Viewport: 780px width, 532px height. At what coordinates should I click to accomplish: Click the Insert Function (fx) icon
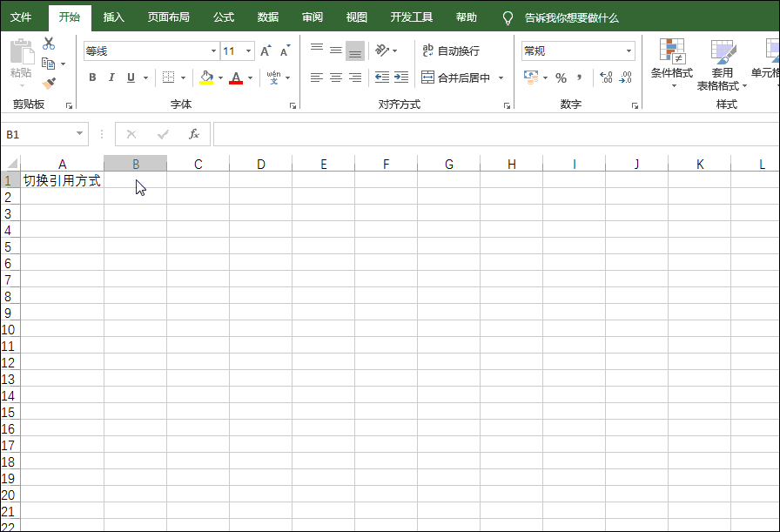[193, 134]
